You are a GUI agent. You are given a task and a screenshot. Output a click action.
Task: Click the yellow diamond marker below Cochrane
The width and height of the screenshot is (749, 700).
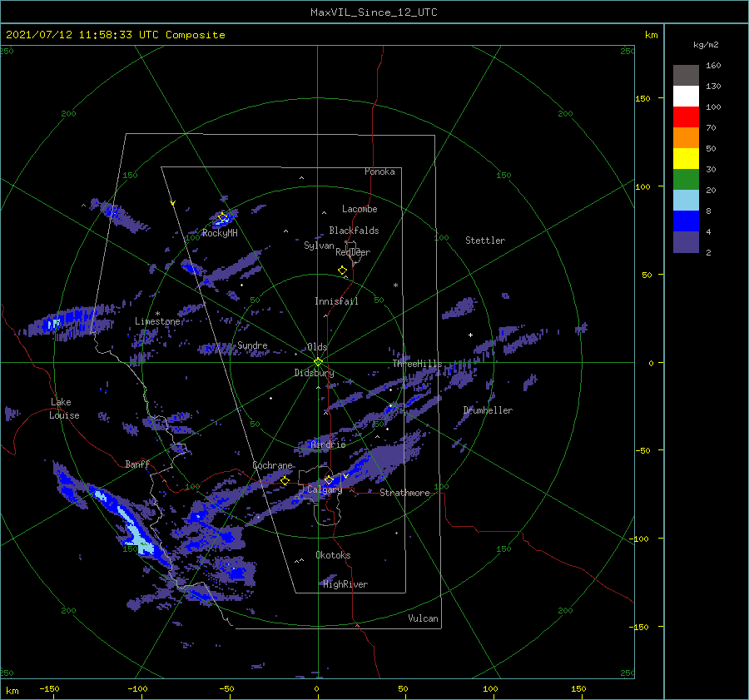(285, 481)
